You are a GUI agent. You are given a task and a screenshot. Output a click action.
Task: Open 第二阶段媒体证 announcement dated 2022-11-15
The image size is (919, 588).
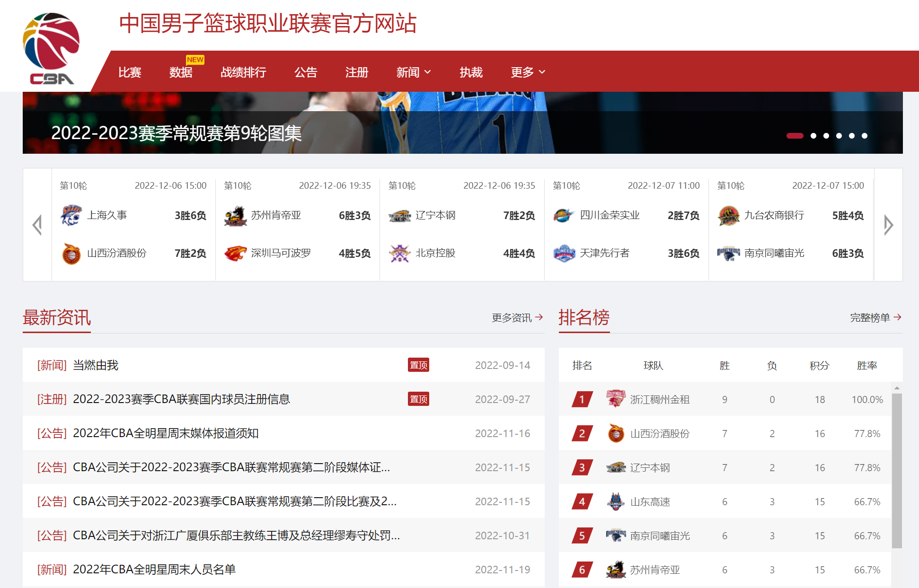(231, 467)
